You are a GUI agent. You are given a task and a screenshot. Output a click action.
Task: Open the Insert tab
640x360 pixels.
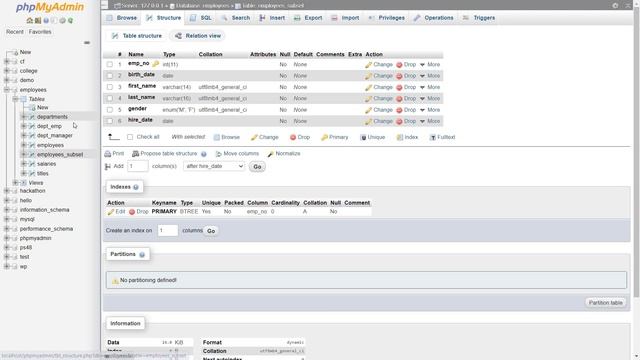pos(272,18)
